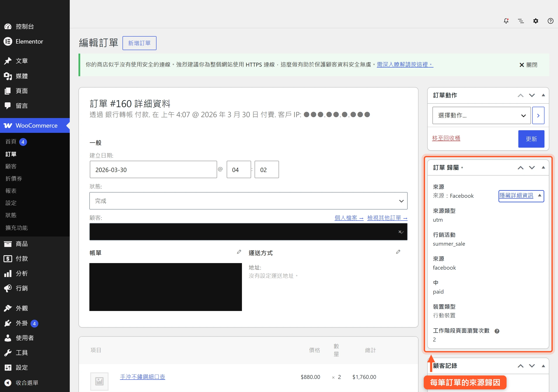Open the activity list icon in header
The height and width of the screenshot is (392, 558).
click(521, 21)
